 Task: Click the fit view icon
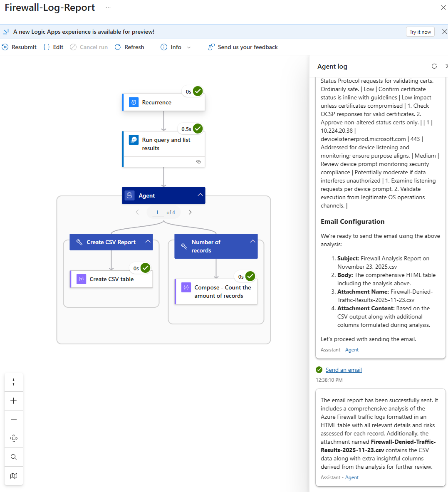(14, 438)
